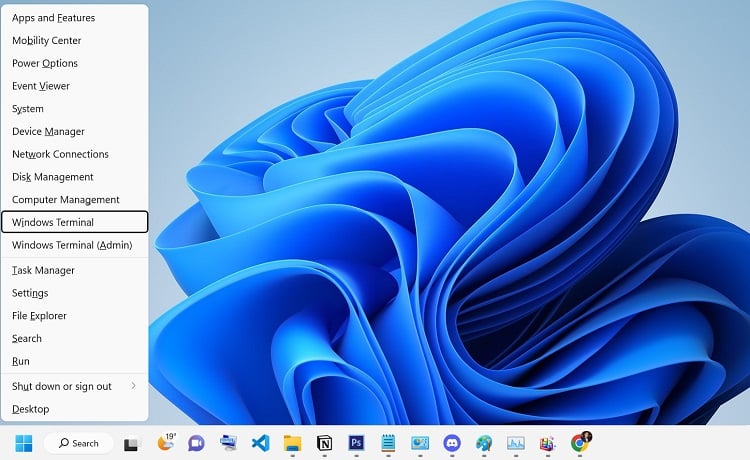Open the Windows Start button
Image resolution: width=750 pixels, height=460 pixels.
click(x=23, y=443)
